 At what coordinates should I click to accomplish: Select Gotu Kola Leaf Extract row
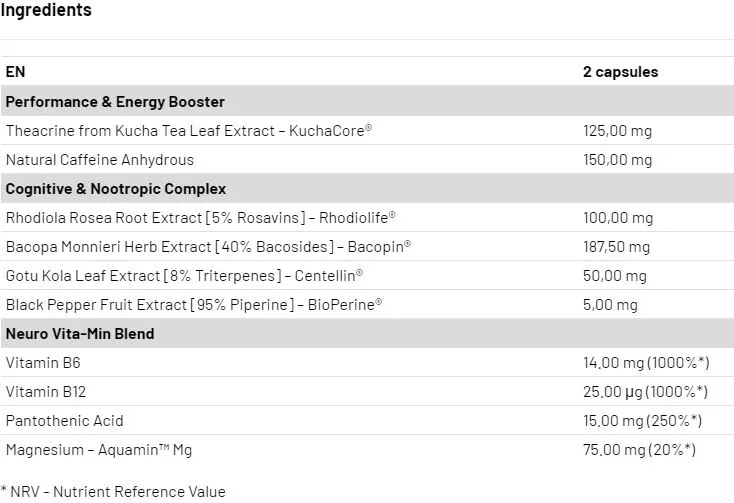[367, 276]
